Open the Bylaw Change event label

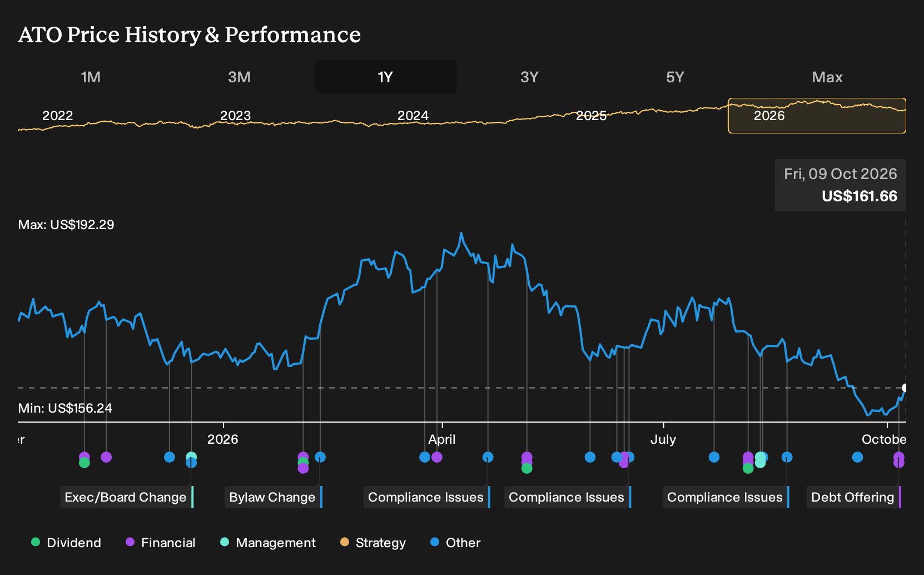point(274,497)
